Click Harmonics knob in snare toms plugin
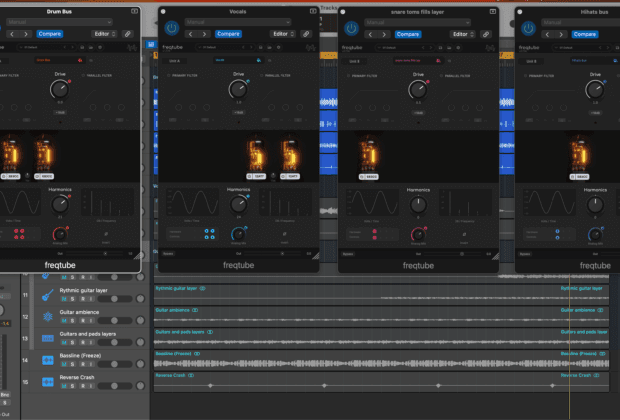620x420 pixels. point(416,205)
